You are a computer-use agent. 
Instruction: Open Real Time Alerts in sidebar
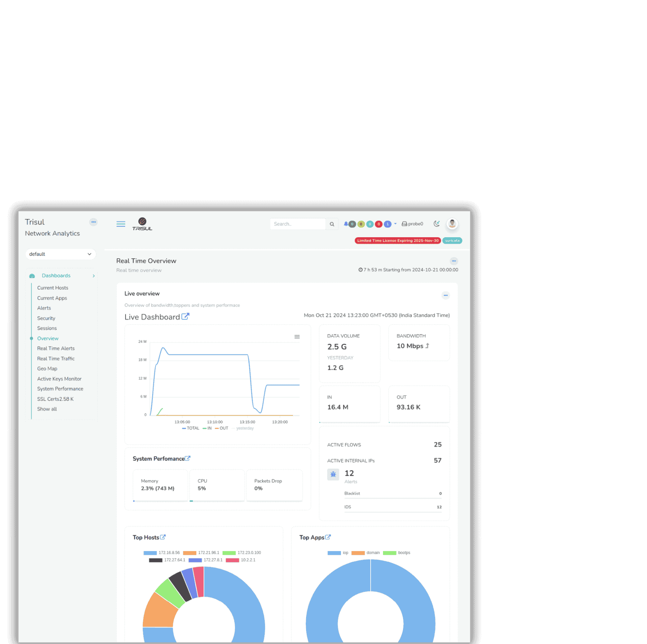click(56, 348)
